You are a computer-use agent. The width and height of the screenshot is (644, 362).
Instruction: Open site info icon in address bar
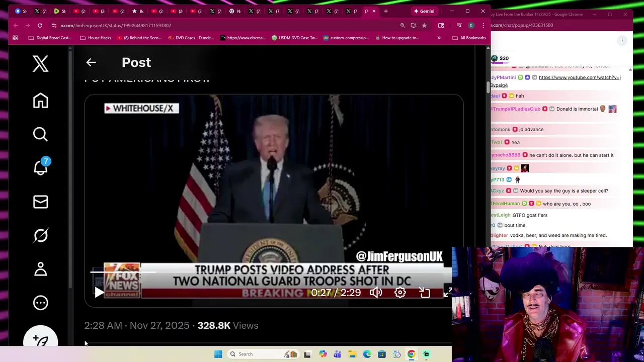[x=54, y=25]
